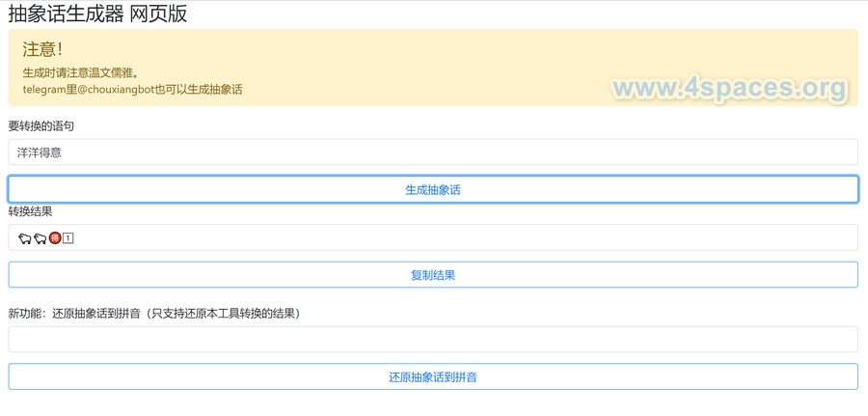Click the 转换结果 label
868x416 pixels.
30,211
